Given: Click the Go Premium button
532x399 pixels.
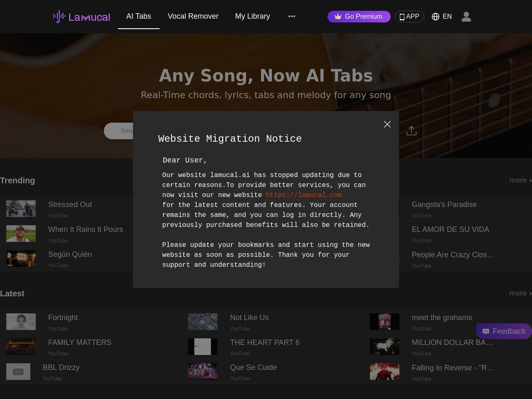Looking at the screenshot, I should pos(359,17).
